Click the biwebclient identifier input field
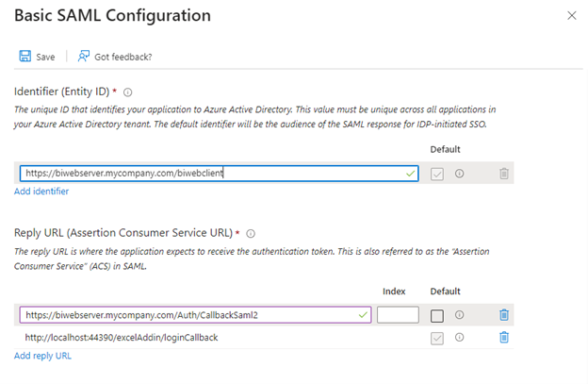This screenshot has height=384, width=588. click(x=207, y=174)
